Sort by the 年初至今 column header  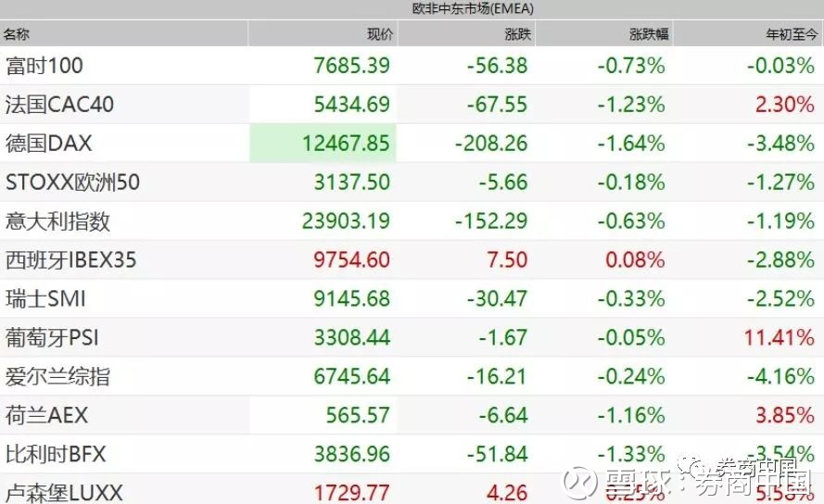(792, 34)
